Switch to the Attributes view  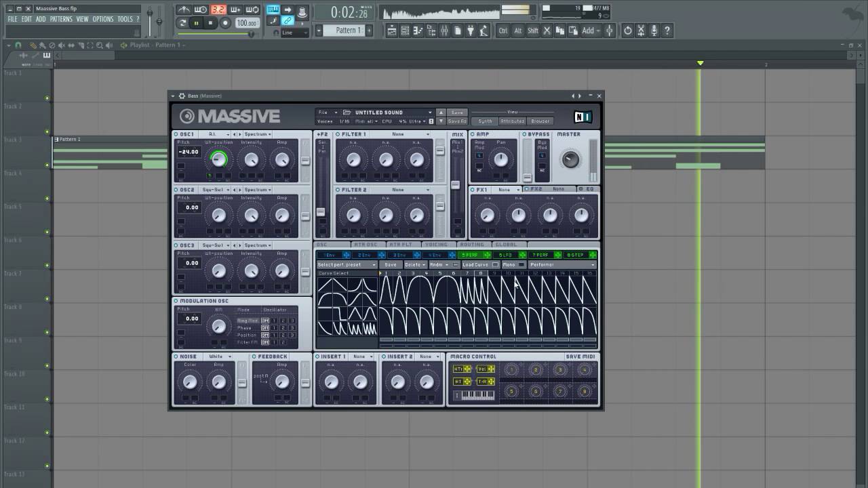point(512,121)
